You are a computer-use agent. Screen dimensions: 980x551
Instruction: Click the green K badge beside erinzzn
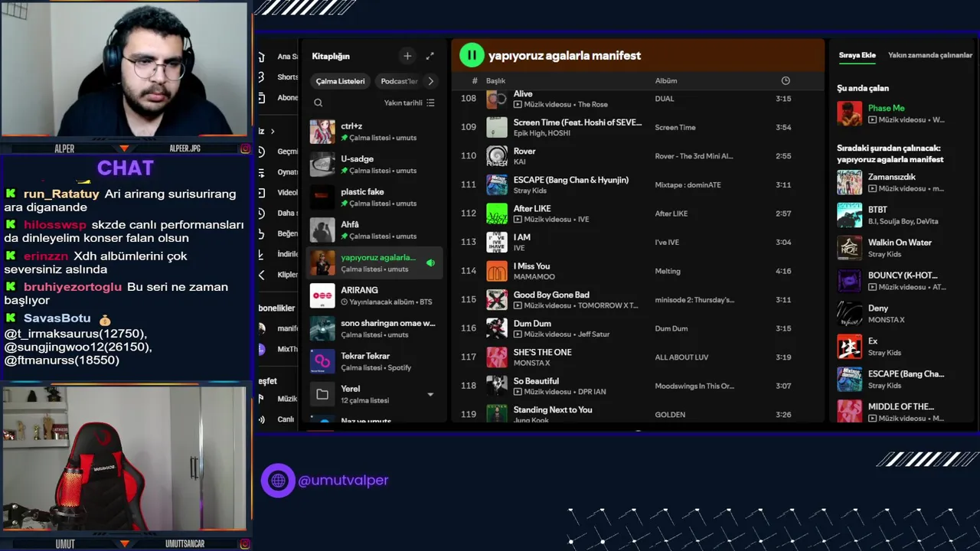11,256
